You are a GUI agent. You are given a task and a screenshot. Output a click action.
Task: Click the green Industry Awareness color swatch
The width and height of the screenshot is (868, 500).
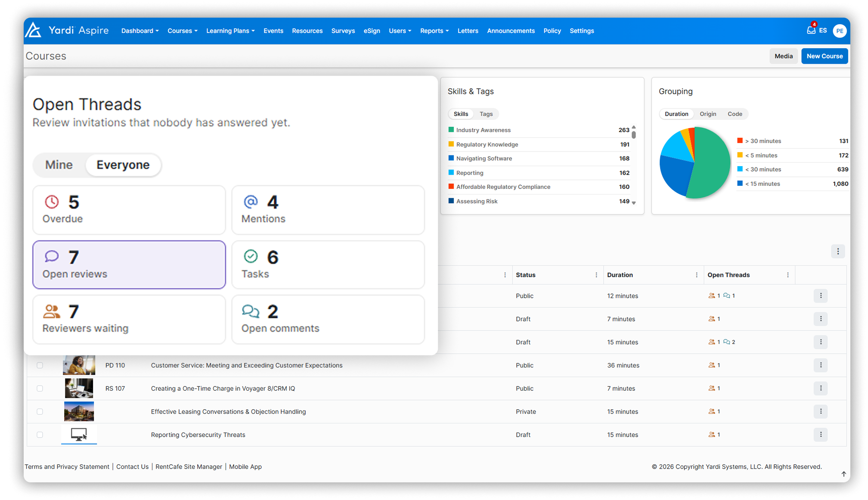pos(451,130)
